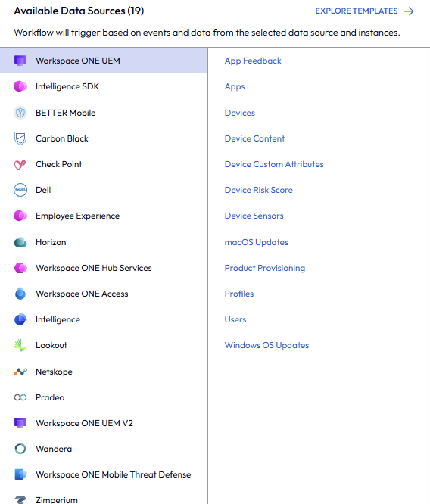Open the Devices link
Viewport: 430px width, 504px height.
pos(239,113)
